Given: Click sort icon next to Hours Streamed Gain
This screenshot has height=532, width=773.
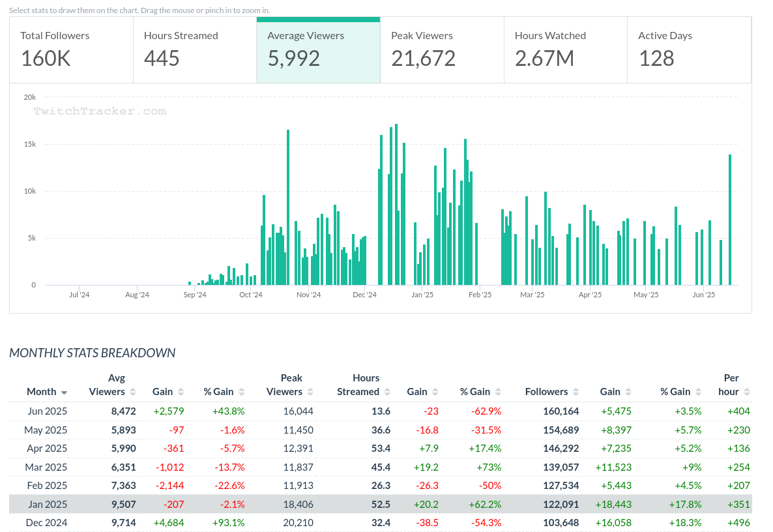Looking at the screenshot, I should pyautogui.click(x=435, y=392).
